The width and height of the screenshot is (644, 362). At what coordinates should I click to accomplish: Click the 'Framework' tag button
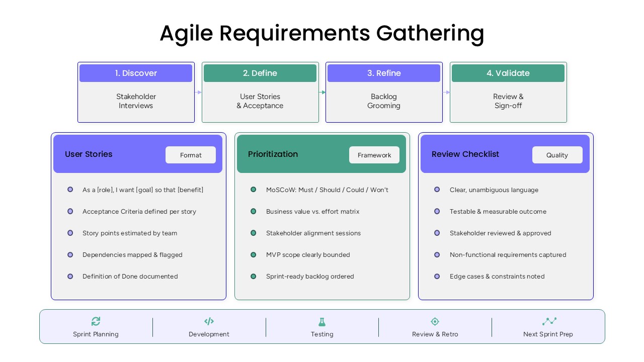coord(374,155)
